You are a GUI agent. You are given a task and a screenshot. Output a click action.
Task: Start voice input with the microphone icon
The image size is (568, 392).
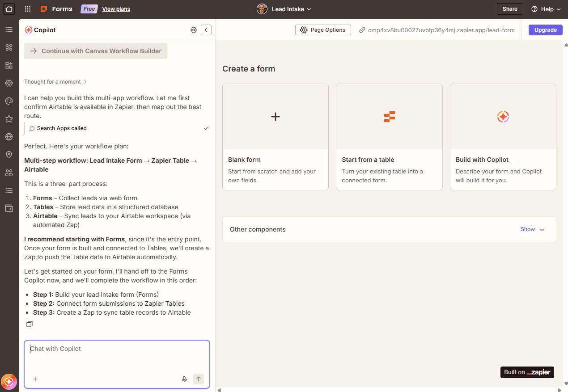pyautogui.click(x=184, y=379)
